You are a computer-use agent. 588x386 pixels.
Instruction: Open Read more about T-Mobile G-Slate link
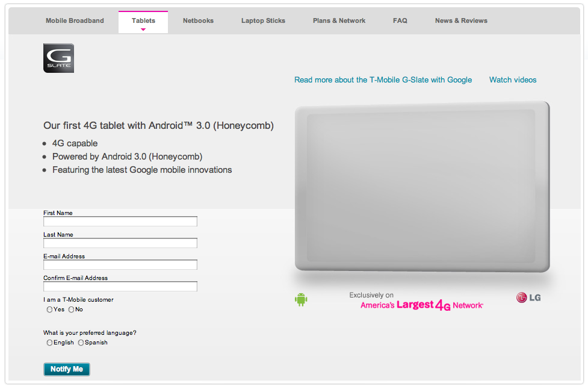pos(383,79)
